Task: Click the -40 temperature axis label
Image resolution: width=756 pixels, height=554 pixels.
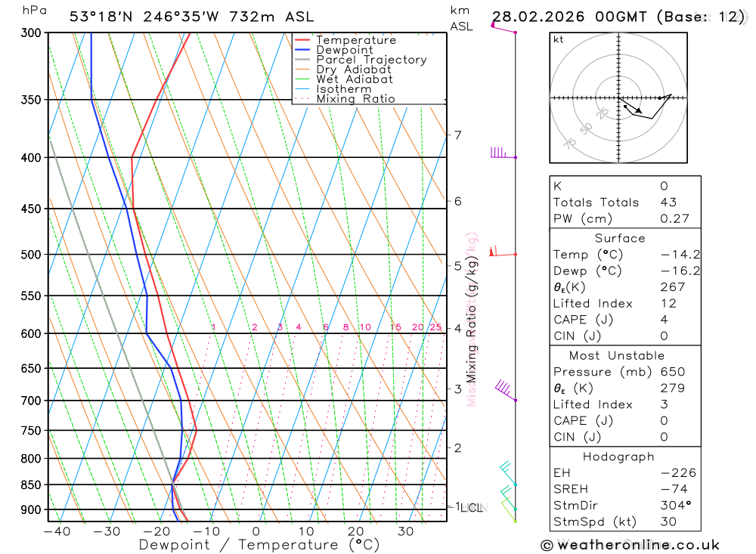Action: point(57,532)
